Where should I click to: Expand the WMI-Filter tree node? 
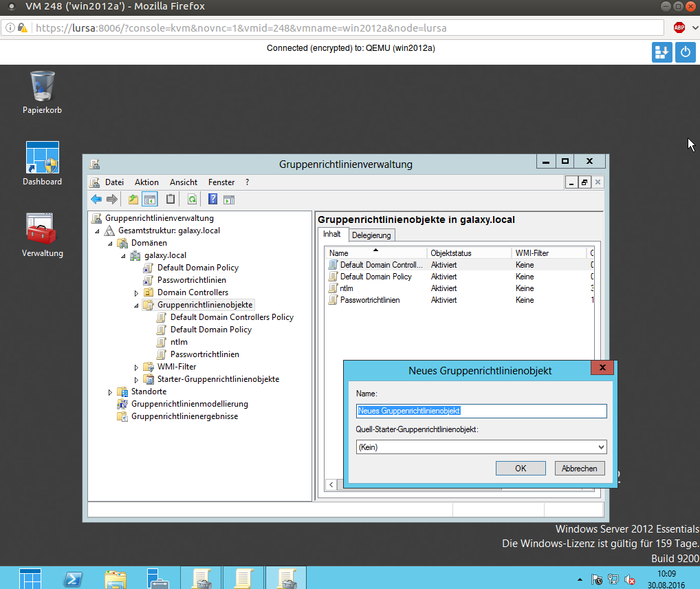pyautogui.click(x=136, y=367)
